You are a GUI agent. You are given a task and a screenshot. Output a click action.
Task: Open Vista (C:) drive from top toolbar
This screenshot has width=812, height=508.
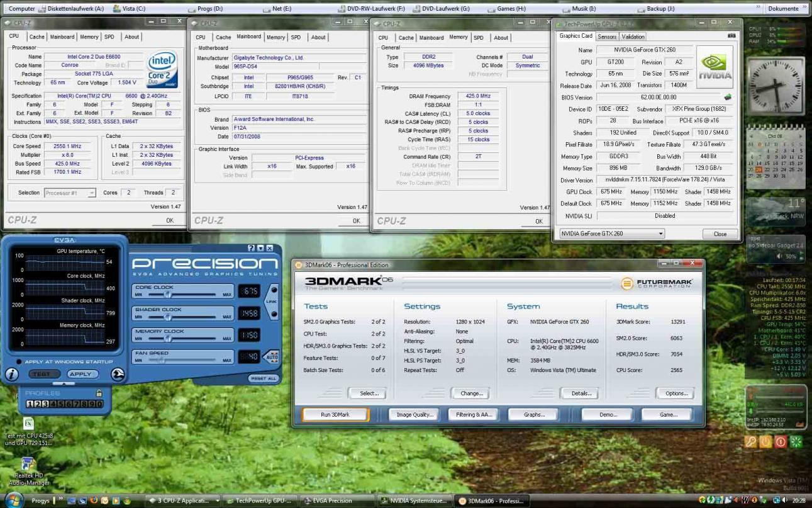click(x=130, y=9)
